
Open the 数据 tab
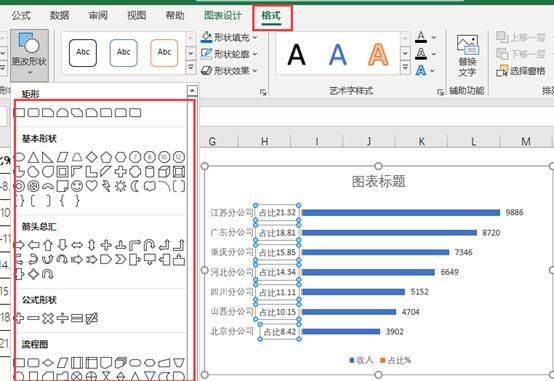click(x=59, y=15)
